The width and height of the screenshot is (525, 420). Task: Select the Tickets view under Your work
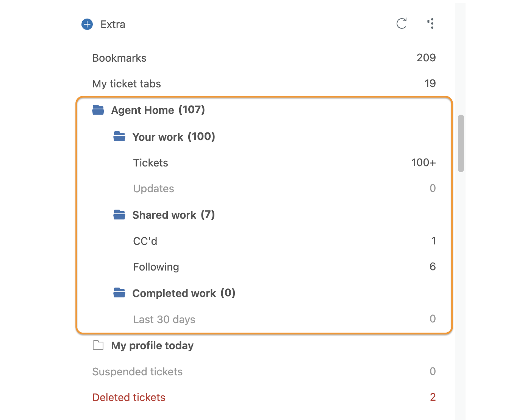coord(284,163)
